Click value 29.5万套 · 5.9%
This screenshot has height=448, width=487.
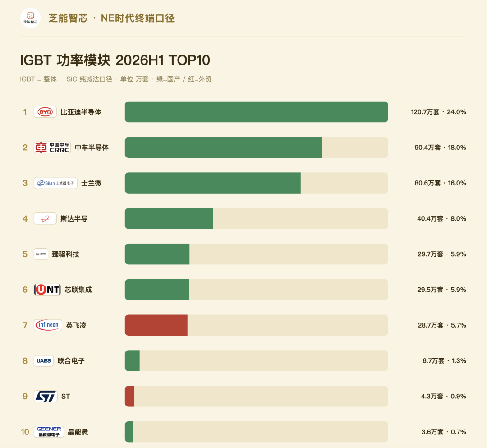(x=441, y=290)
